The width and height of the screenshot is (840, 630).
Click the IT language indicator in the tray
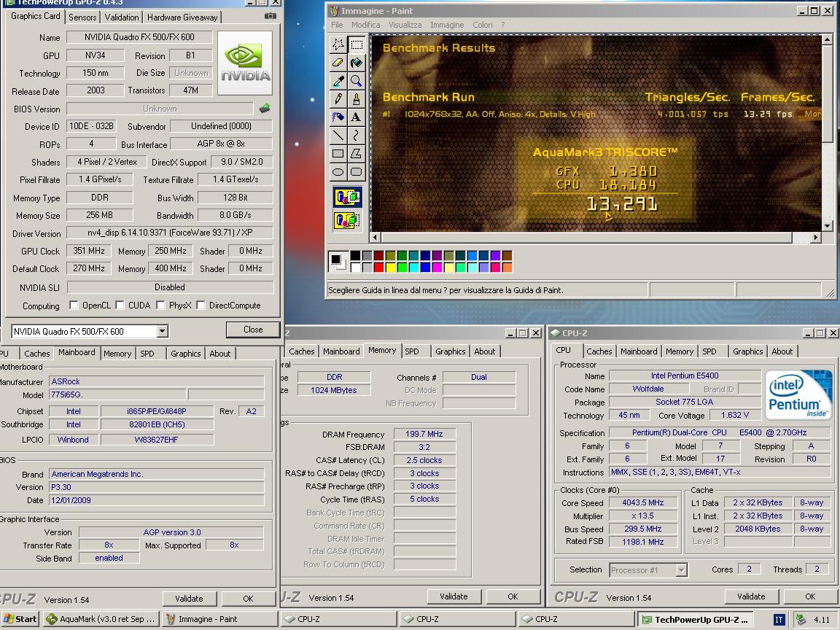[x=779, y=620]
